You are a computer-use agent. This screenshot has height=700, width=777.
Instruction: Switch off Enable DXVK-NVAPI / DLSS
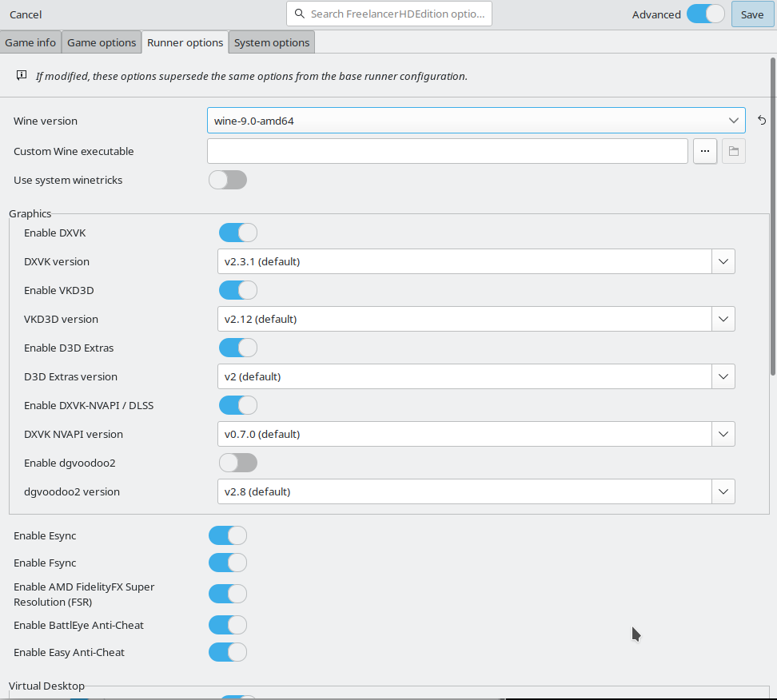238,405
